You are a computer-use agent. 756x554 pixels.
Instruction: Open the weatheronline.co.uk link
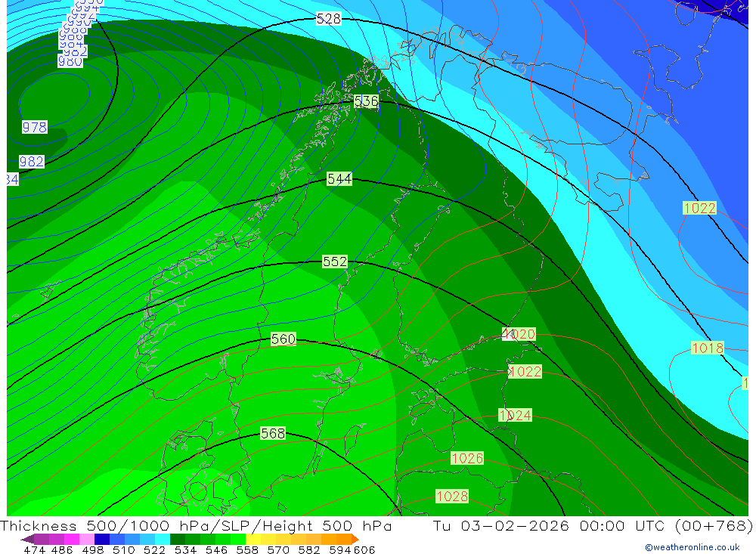point(692,547)
